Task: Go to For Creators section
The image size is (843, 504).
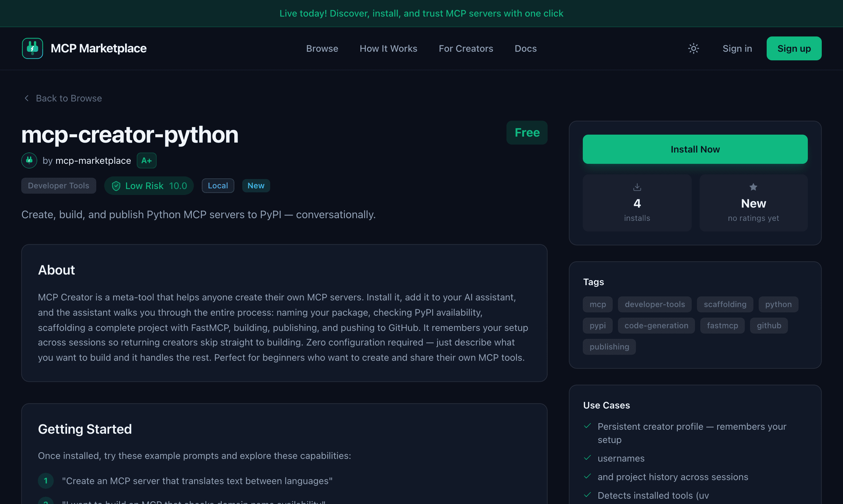Action: pos(466,48)
